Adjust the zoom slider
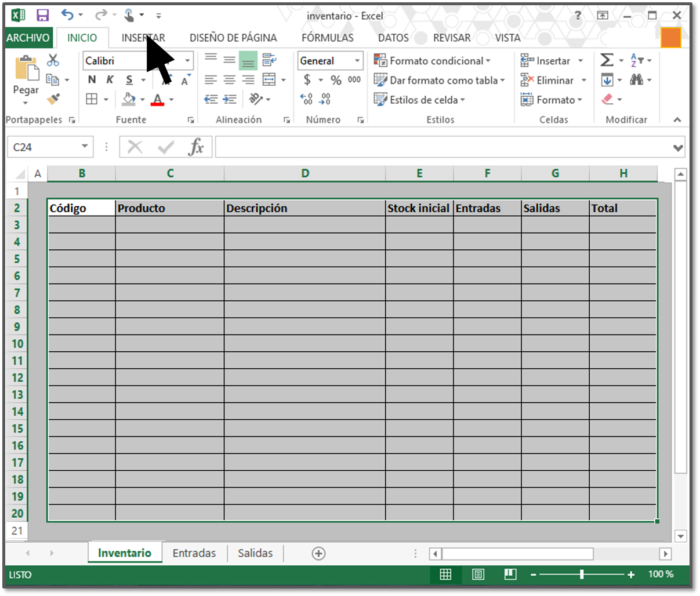The width and height of the screenshot is (700, 596). [x=582, y=575]
